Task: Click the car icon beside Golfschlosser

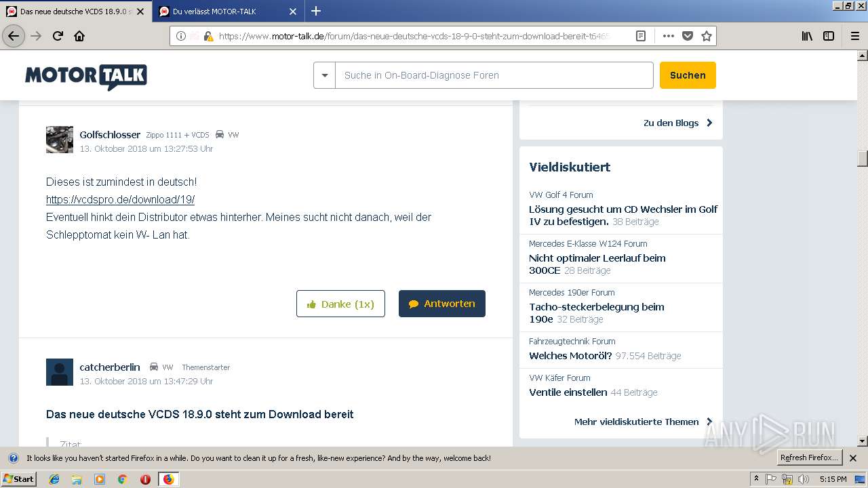Action: (220, 134)
